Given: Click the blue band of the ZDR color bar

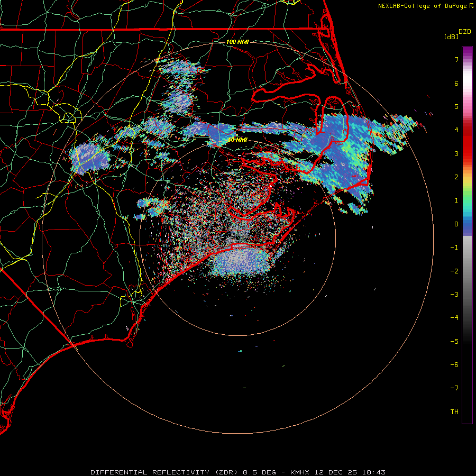Looking at the screenshot, I should (467, 225).
